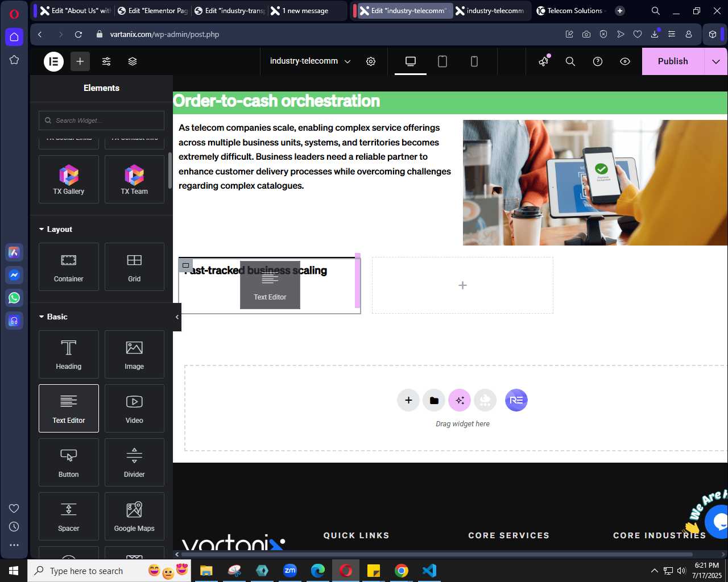Switch to Edit "Elementor Pag" tab

[152, 11]
